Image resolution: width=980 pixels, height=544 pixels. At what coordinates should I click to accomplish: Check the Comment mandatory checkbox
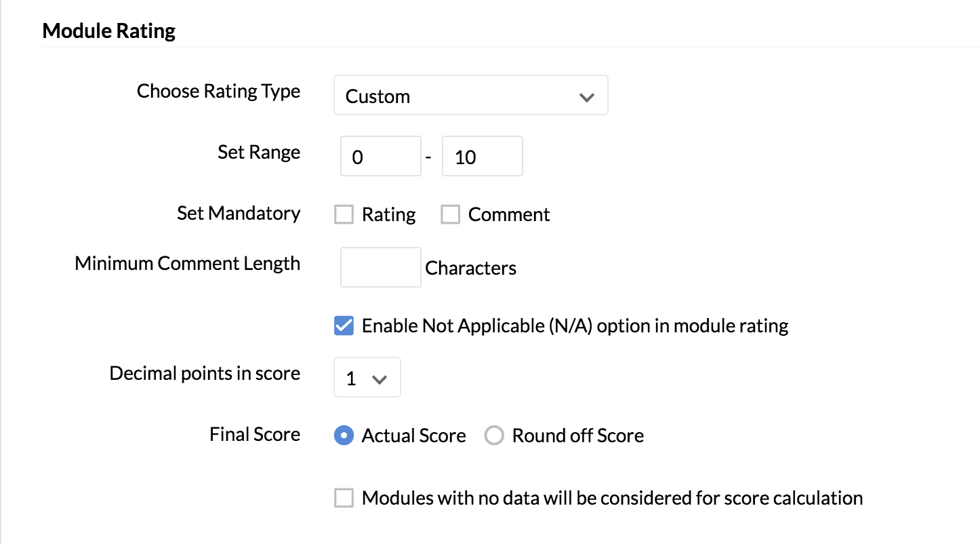click(450, 214)
